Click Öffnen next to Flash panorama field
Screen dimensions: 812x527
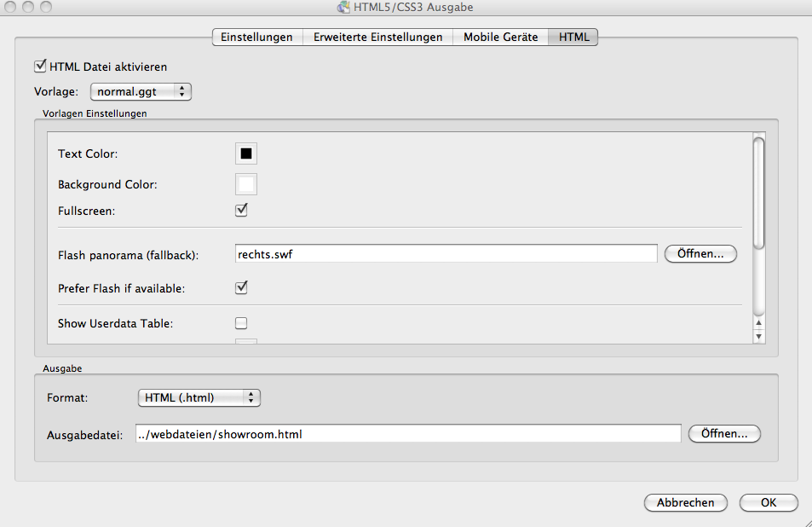point(700,253)
